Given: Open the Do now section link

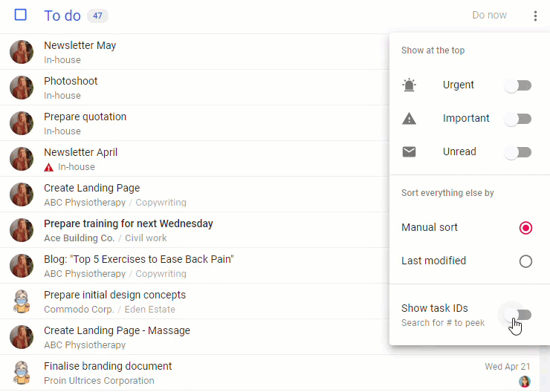Looking at the screenshot, I should [489, 15].
